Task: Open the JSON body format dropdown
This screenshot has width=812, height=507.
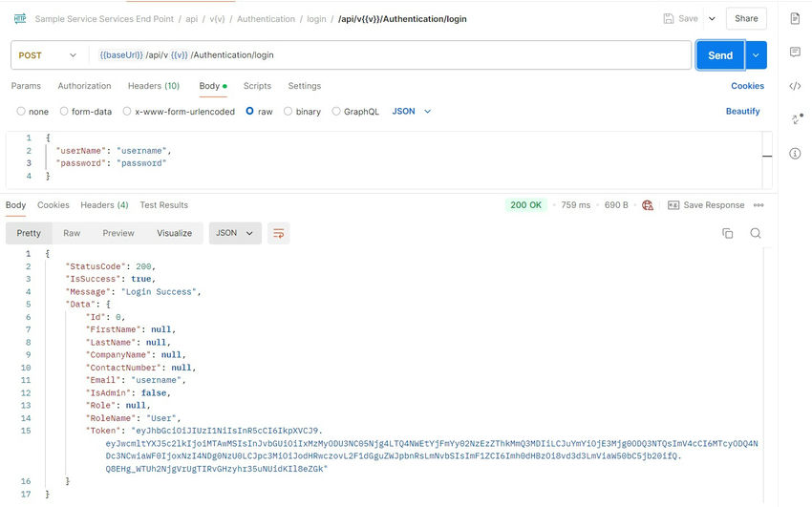Action: tap(411, 111)
